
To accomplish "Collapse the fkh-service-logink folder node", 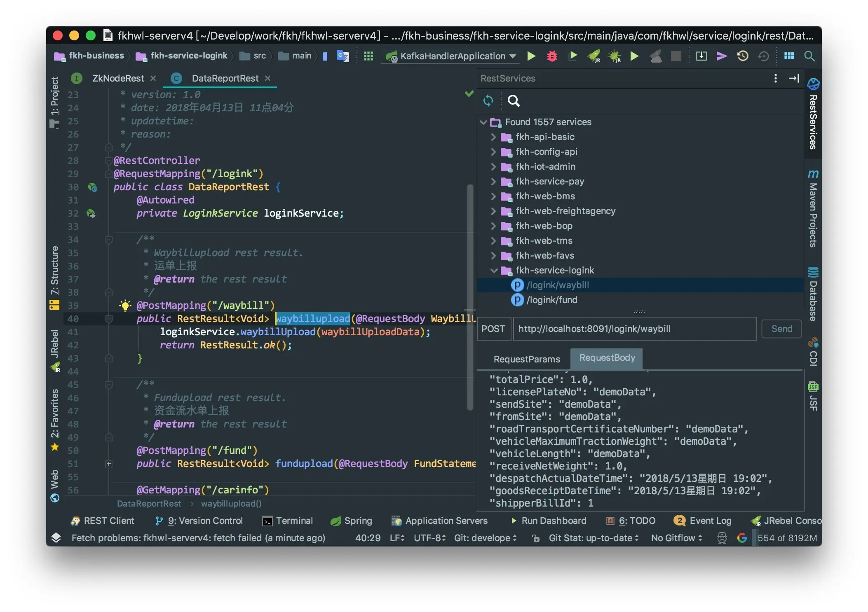I will pos(493,271).
